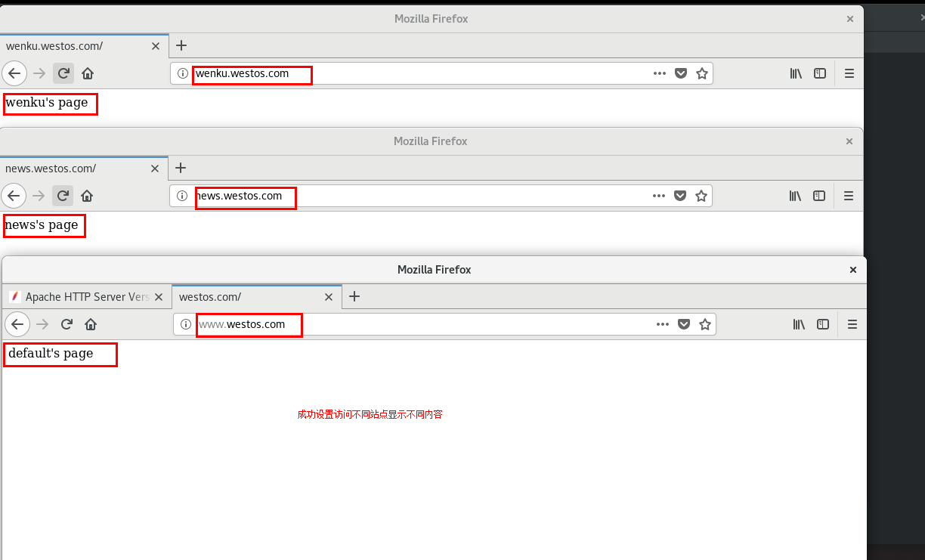This screenshot has height=560, width=925.
Task: Close the westos.com/ tab
Action: tap(329, 297)
